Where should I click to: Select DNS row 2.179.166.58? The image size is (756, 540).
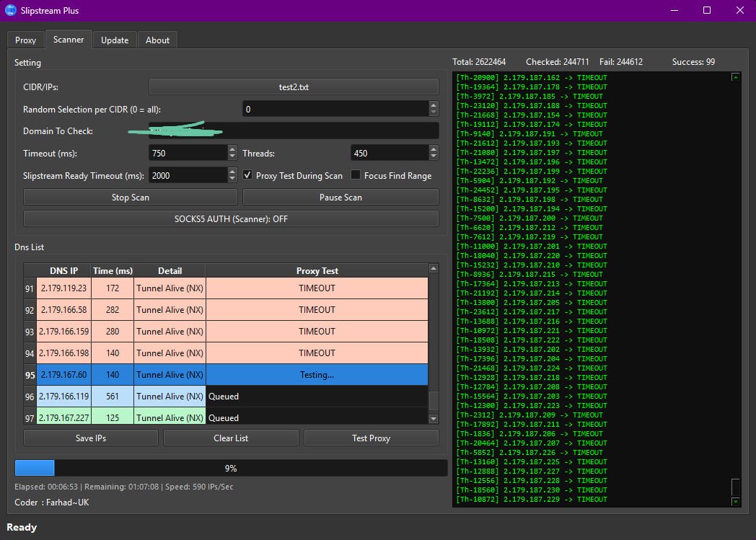(x=63, y=310)
